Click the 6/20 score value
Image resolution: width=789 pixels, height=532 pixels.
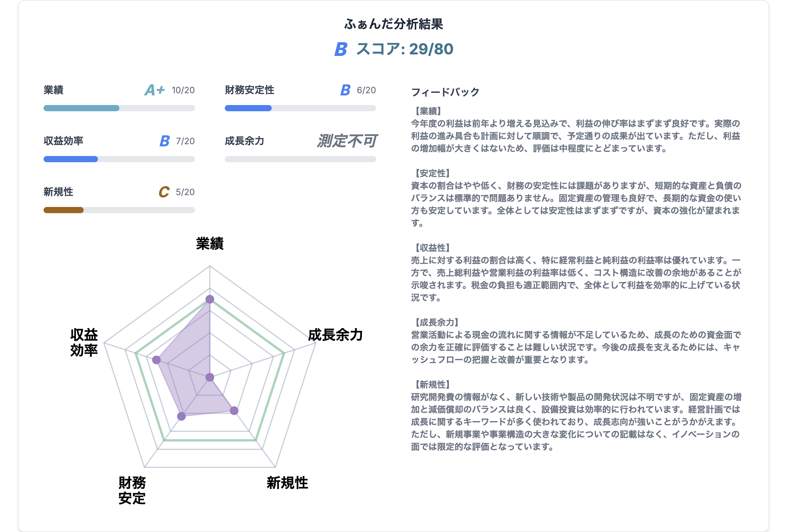pyautogui.click(x=366, y=90)
